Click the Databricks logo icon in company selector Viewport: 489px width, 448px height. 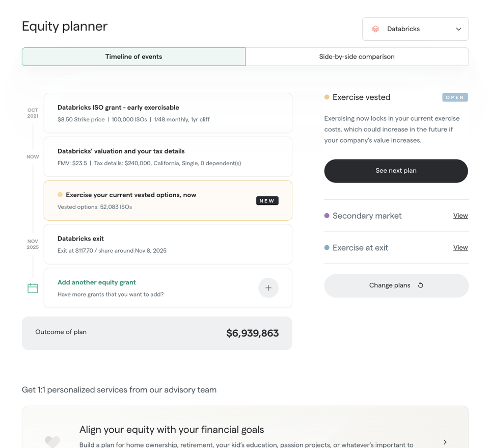375,29
